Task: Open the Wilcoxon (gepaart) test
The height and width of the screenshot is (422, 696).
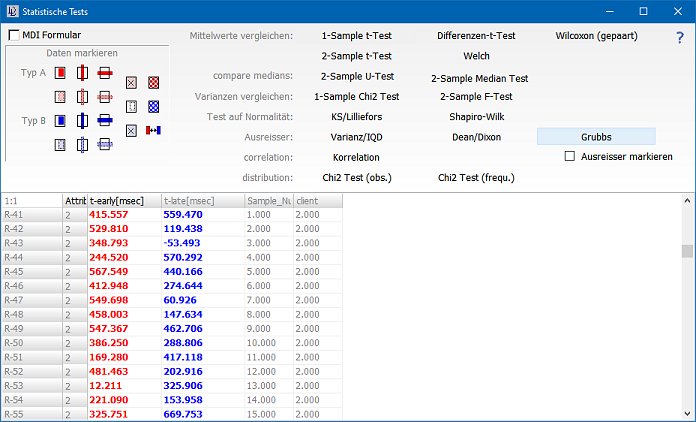Action: coord(596,36)
